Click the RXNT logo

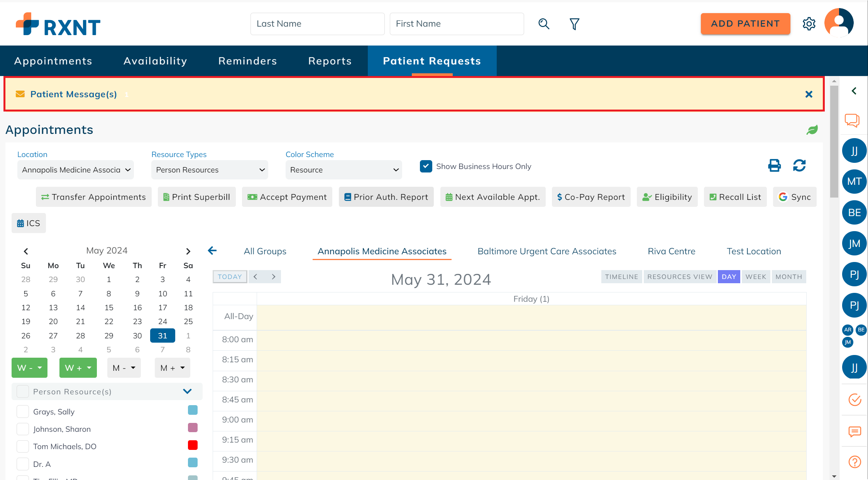coord(58,24)
